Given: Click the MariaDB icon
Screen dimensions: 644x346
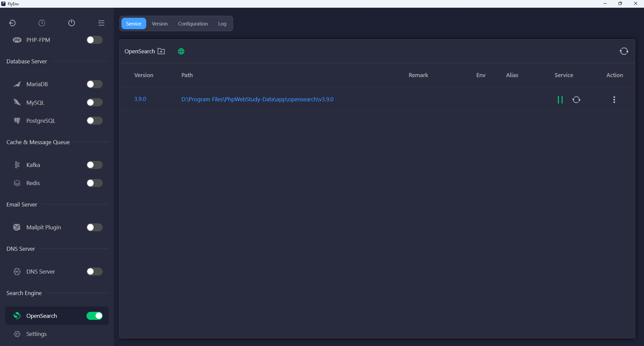Looking at the screenshot, I should 17,84.
